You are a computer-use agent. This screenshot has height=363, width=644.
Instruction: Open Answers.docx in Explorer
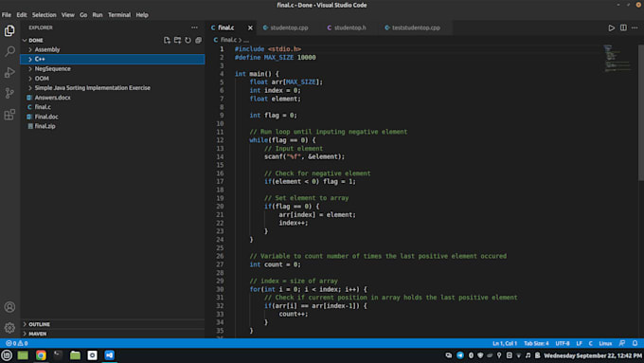(x=112, y=98)
